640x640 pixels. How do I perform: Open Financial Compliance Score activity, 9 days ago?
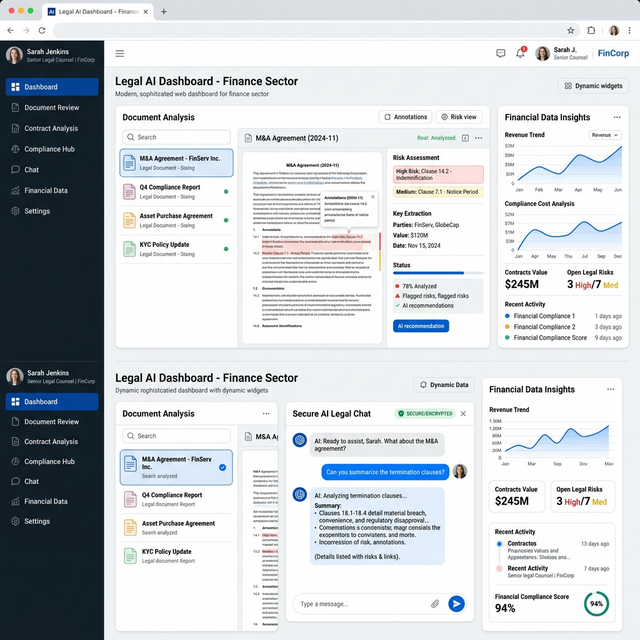563,338
